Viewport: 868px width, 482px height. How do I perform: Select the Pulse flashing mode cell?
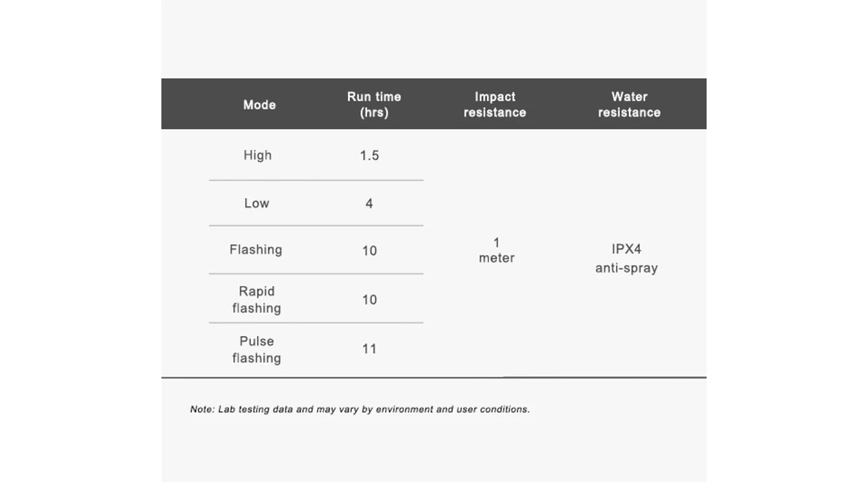pyautogui.click(x=257, y=350)
